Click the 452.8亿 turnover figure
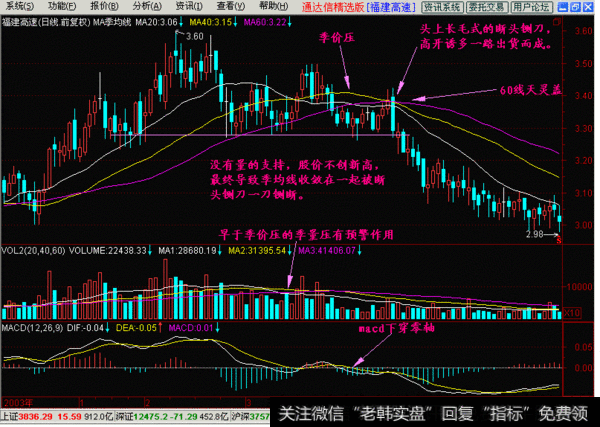The width and height of the screenshot is (600, 427). [215, 416]
